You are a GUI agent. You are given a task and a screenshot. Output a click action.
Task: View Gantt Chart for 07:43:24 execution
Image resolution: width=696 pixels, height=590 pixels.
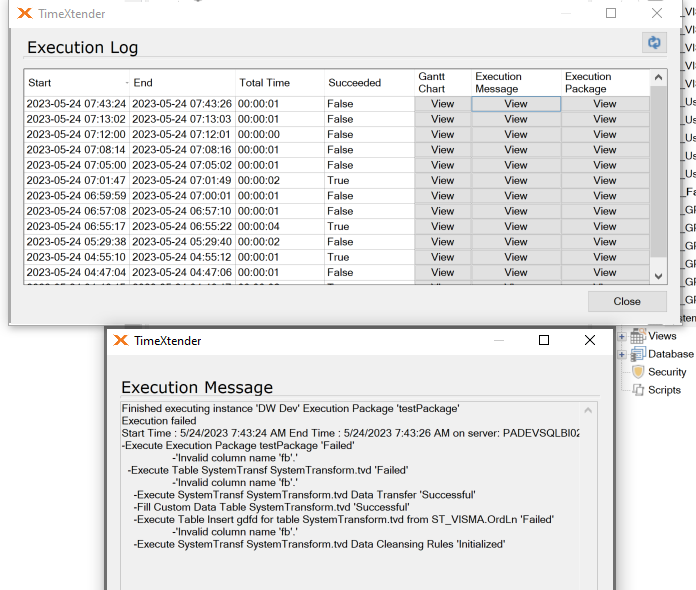tap(443, 104)
